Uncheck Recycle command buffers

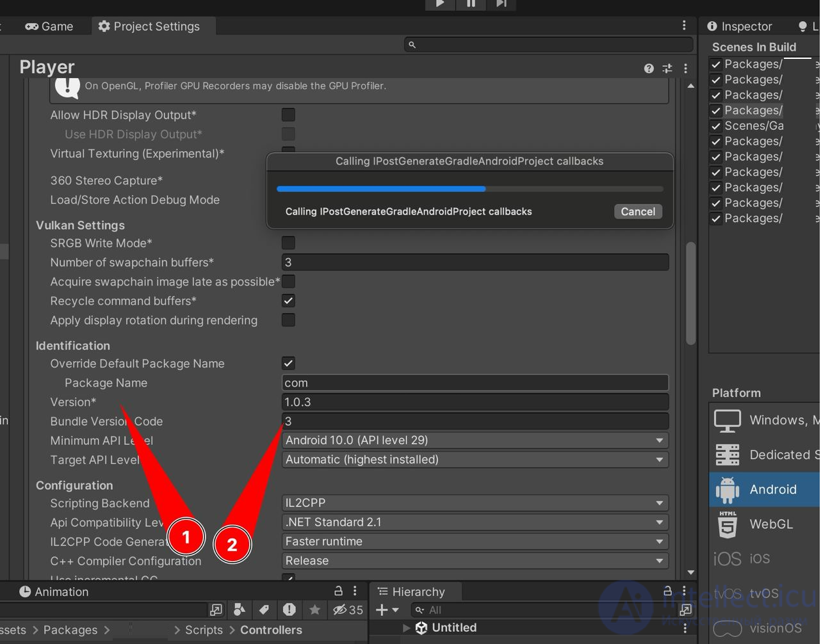tap(288, 300)
